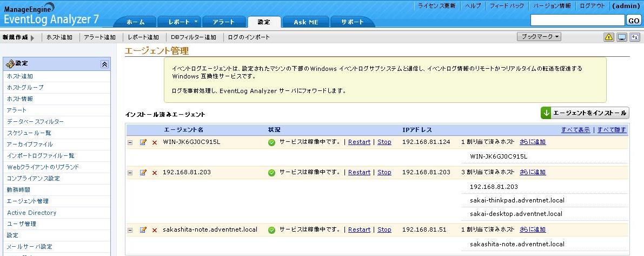Click ライセンス更新 in top bar
This screenshot has height=256, width=644.
[436, 6]
